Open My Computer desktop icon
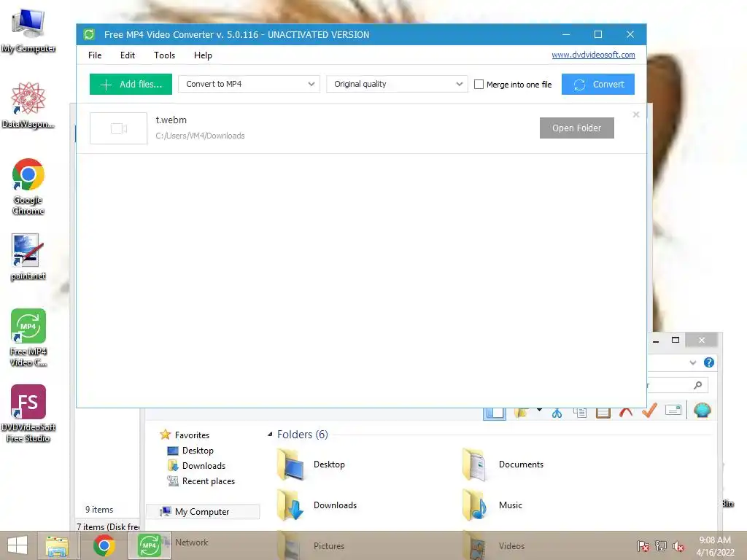This screenshot has width=747, height=560. [x=28, y=31]
